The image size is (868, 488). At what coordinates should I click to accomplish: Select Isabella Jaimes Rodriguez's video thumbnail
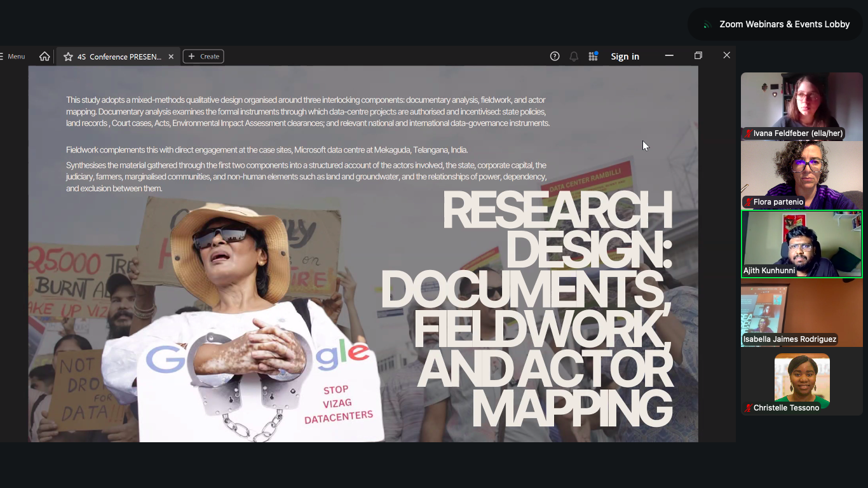click(802, 313)
